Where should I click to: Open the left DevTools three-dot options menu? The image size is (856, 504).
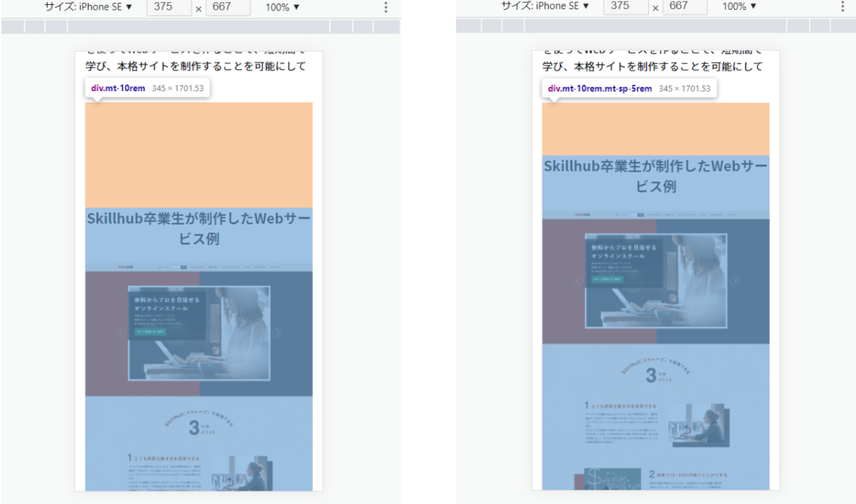point(385,7)
